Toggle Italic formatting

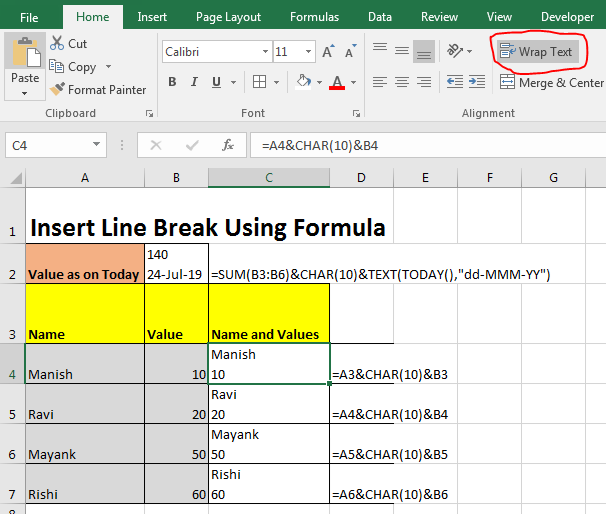pyautogui.click(x=194, y=82)
